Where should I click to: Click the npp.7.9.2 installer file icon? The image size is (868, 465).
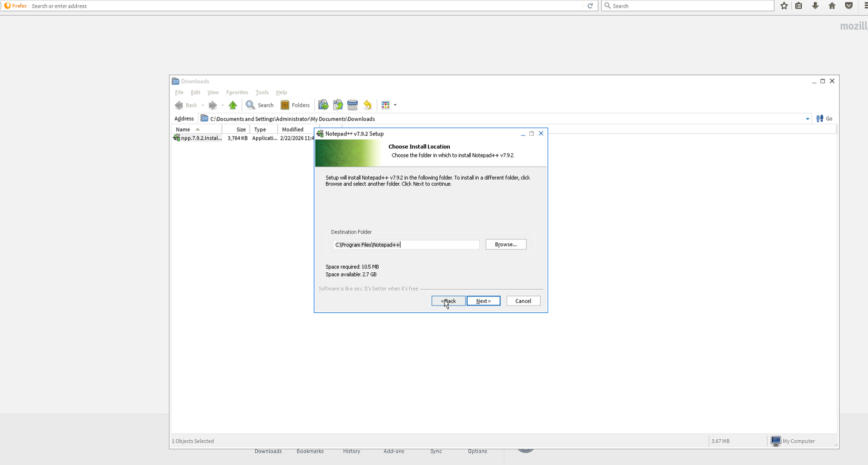point(177,138)
